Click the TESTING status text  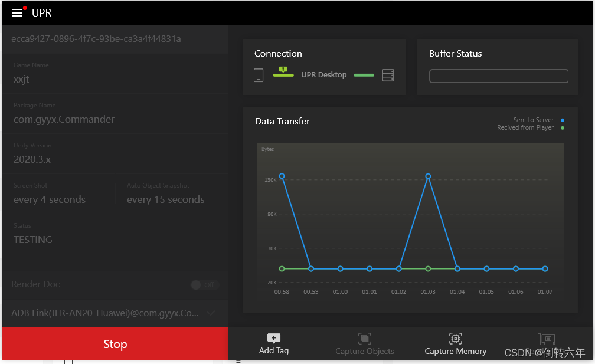[33, 240]
